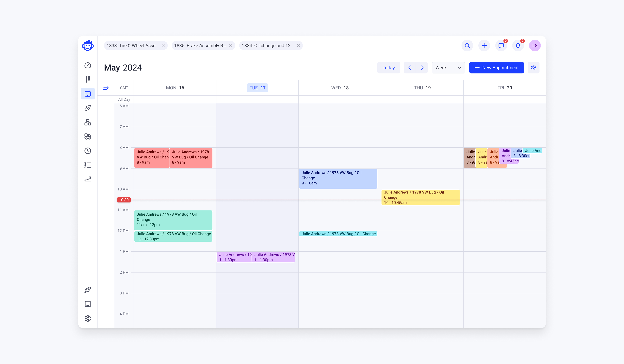Toggle the calendar side panel expand icon
624x364 pixels.
(106, 88)
